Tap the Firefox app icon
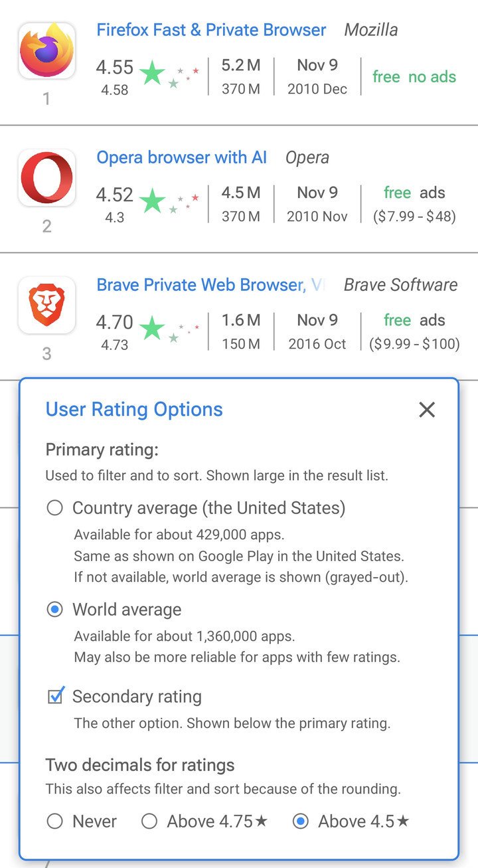This screenshot has height=868, width=478. coord(46,50)
